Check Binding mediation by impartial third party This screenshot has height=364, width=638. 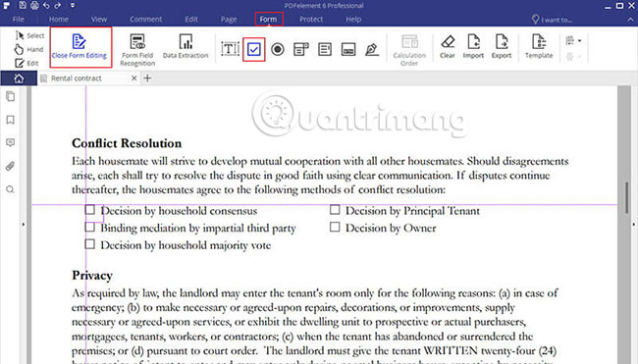[x=90, y=227]
